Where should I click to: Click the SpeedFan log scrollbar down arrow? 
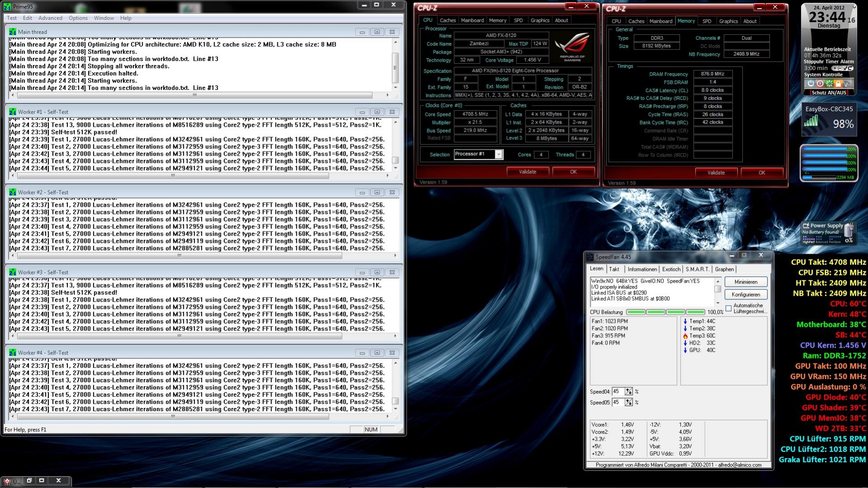pos(717,303)
